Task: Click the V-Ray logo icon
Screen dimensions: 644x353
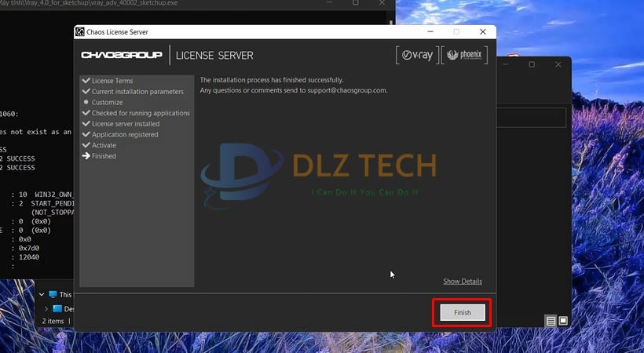Action: 417,55
